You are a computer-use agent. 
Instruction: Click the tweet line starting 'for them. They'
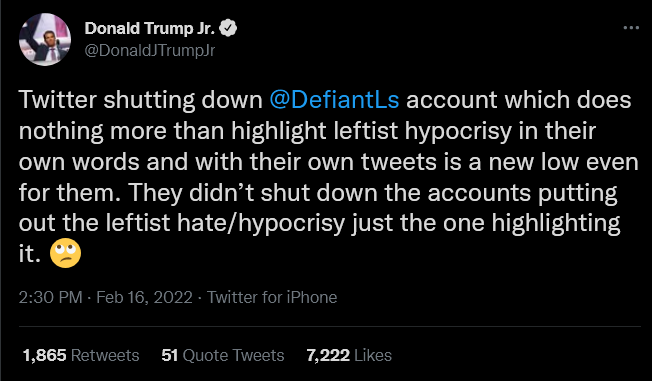pyautogui.click(x=318, y=193)
